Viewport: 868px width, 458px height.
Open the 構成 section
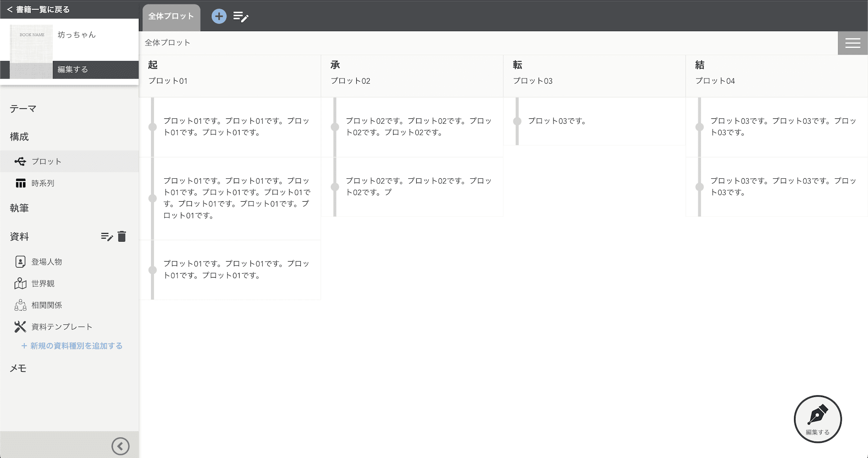(x=19, y=137)
